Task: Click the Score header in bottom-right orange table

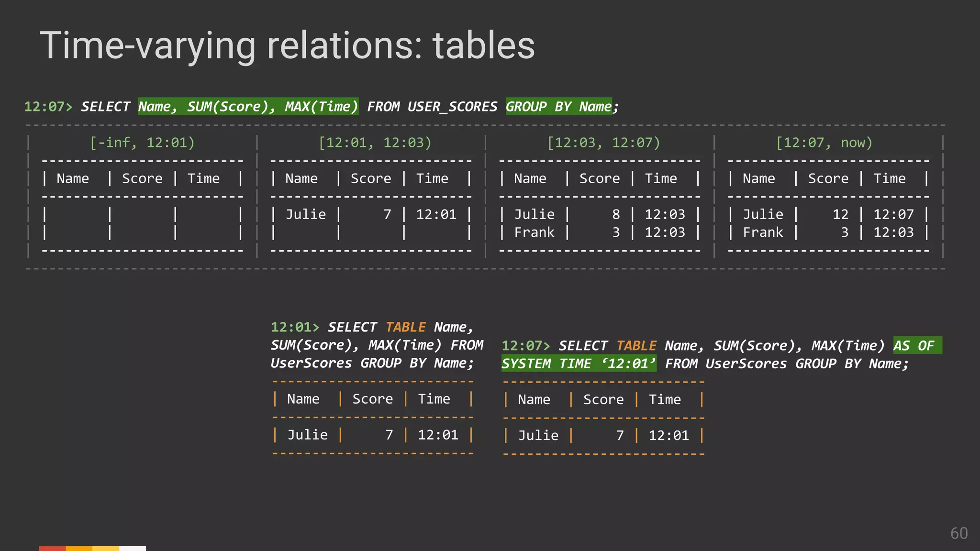Action: [x=603, y=399]
